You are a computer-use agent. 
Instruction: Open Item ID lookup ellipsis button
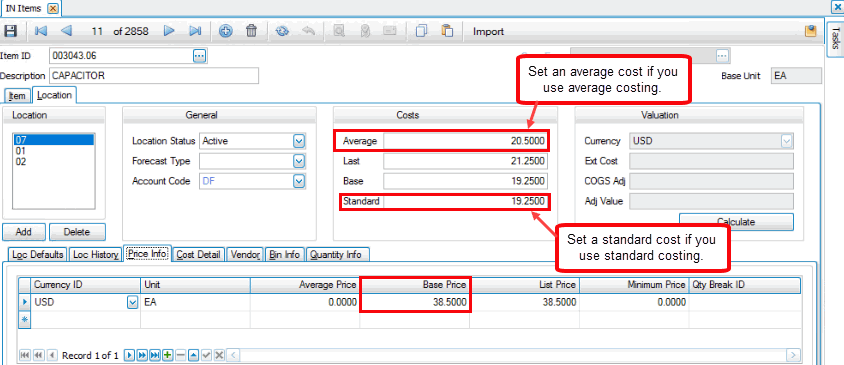tap(200, 55)
